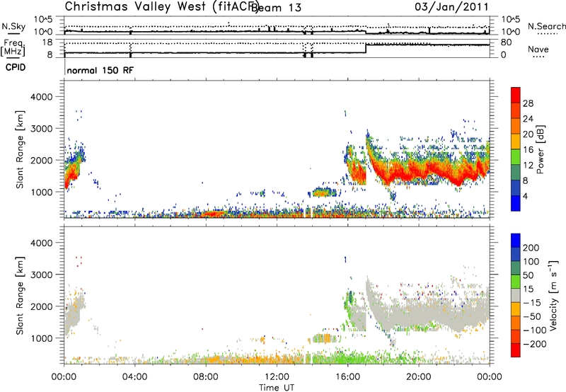Click the 'Freq. [MHz]' axis label
This screenshot has width=566, height=392.
[x=13, y=47]
